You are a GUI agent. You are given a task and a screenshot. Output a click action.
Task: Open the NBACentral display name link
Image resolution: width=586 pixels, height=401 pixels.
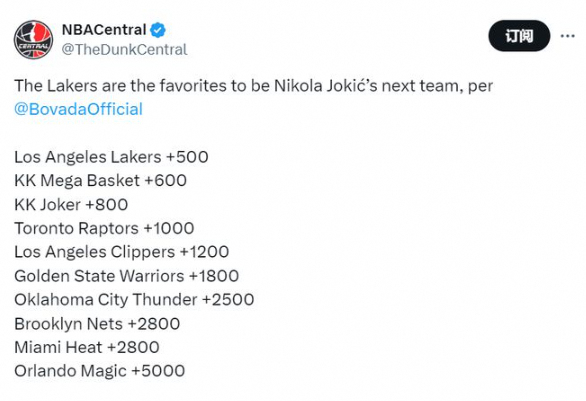pyautogui.click(x=104, y=30)
